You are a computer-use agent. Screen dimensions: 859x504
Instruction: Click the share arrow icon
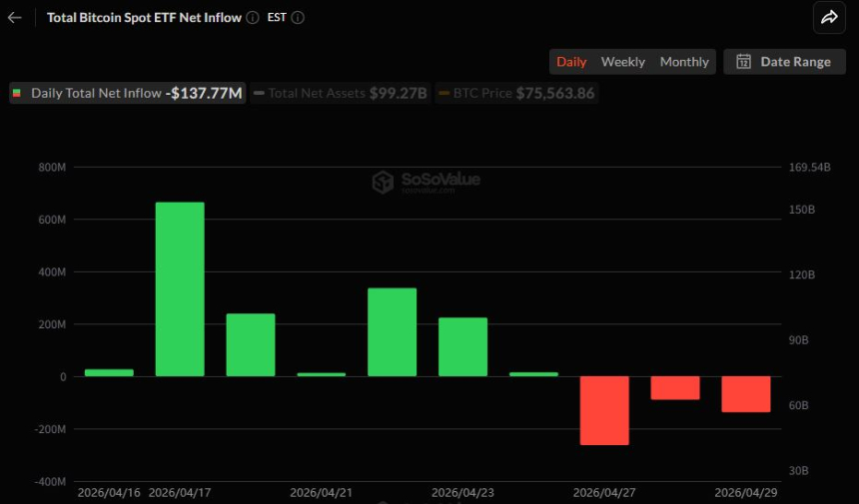coord(828,17)
